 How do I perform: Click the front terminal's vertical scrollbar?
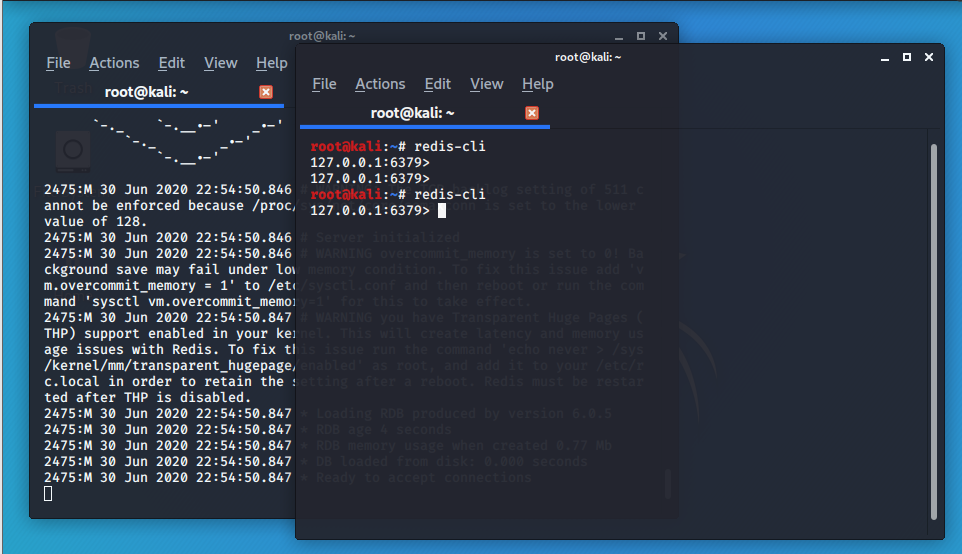(934, 331)
